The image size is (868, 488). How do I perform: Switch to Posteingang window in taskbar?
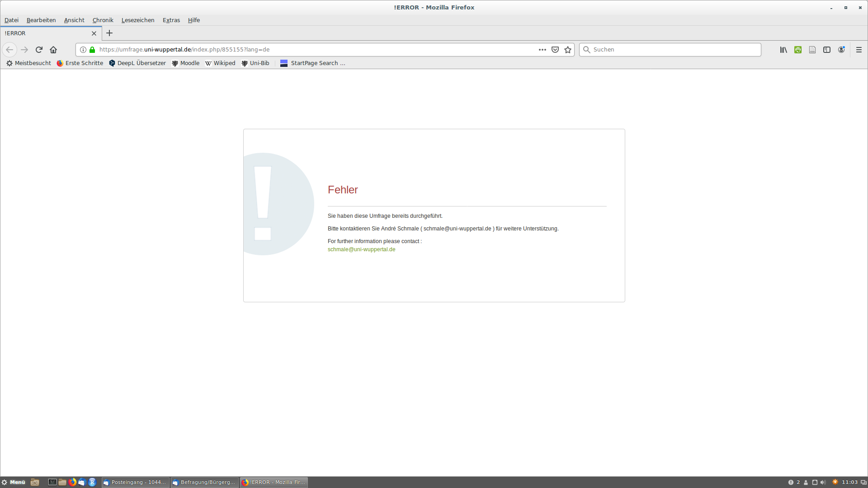point(135,482)
